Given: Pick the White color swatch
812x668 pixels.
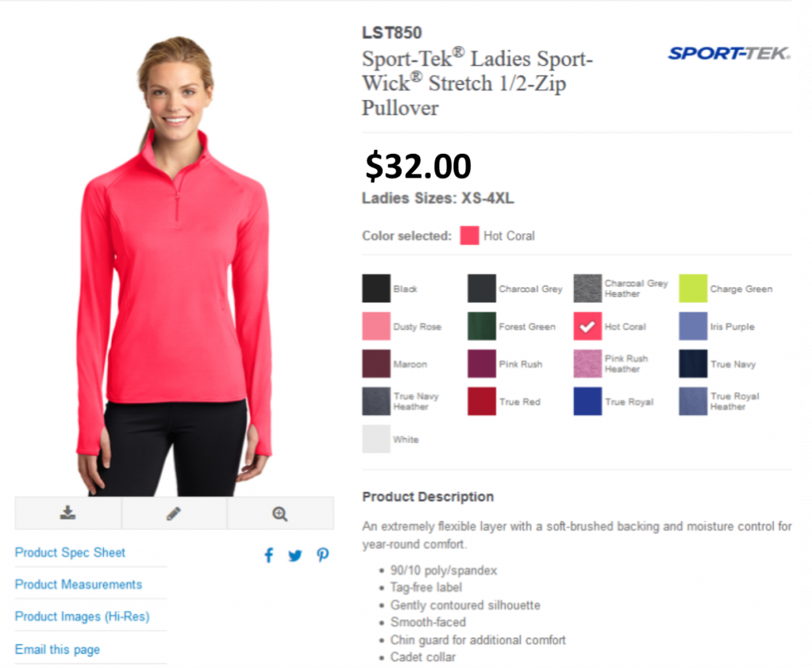Looking at the screenshot, I should [x=376, y=439].
